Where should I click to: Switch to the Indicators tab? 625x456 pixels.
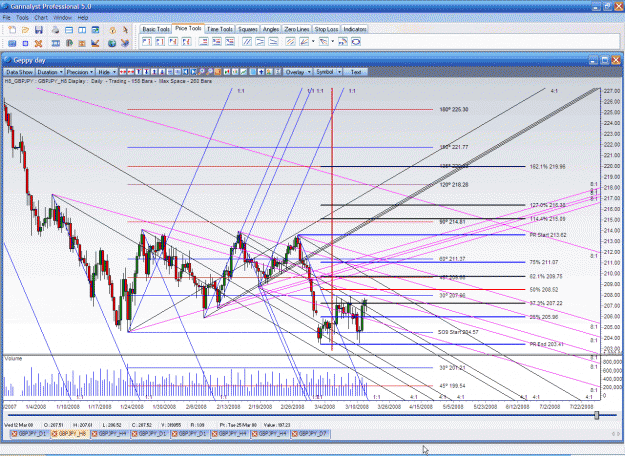(x=355, y=29)
